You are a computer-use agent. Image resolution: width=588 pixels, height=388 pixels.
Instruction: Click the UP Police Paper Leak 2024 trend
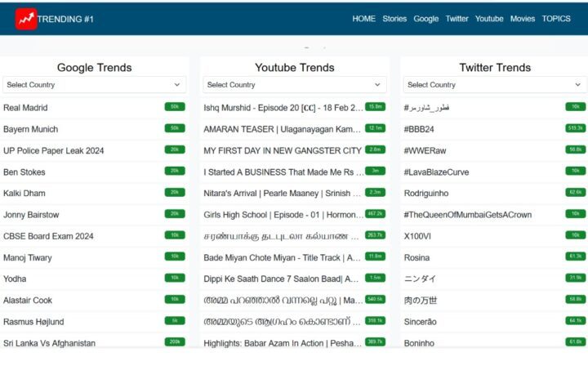[x=53, y=150]
